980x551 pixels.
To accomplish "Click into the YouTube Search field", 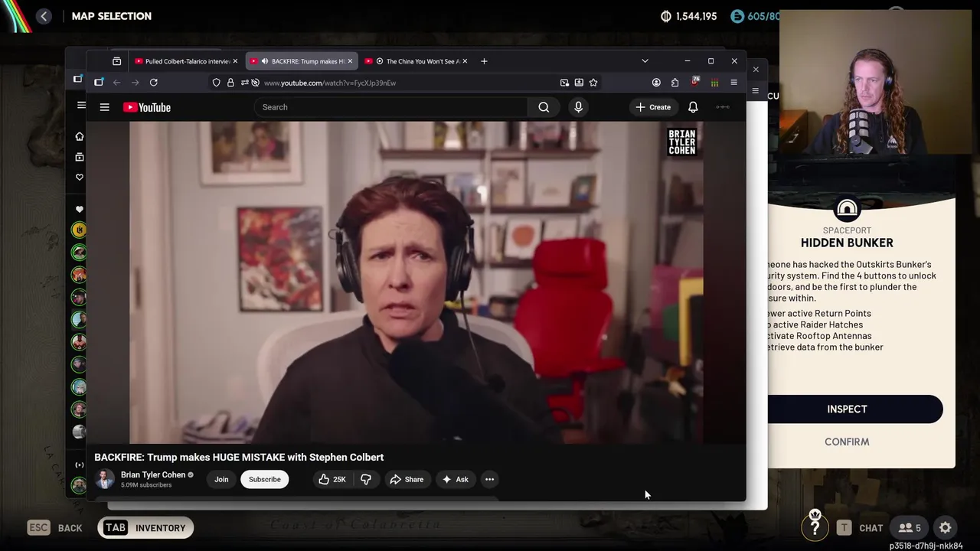I will [390, 107].
